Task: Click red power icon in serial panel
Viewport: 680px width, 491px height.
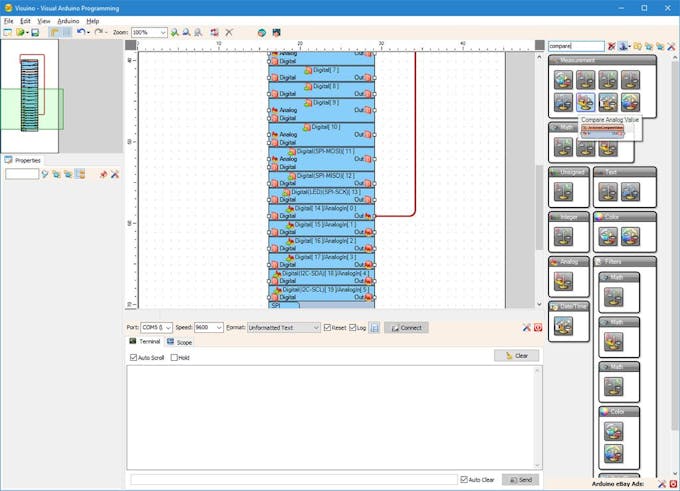Action: [538, 327]
